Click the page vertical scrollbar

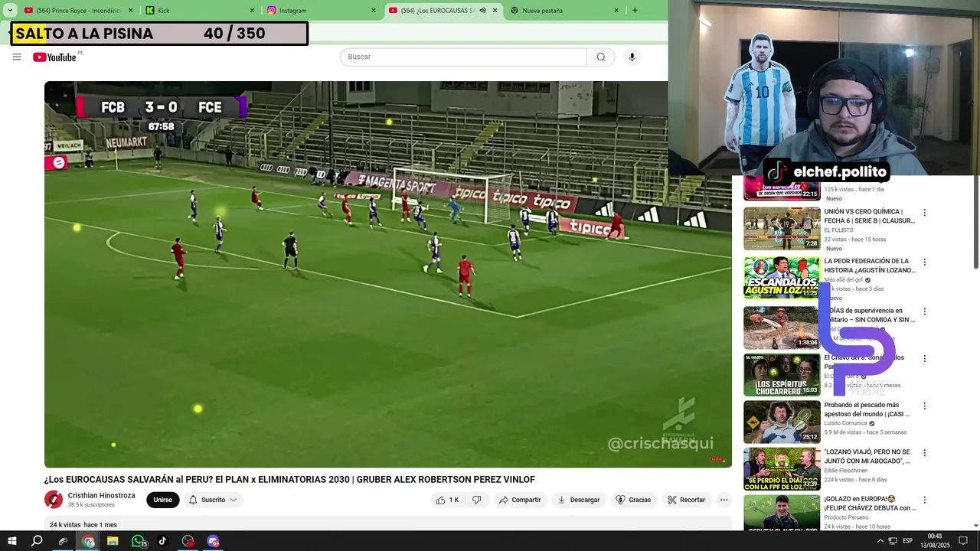[x=975, y=222]
